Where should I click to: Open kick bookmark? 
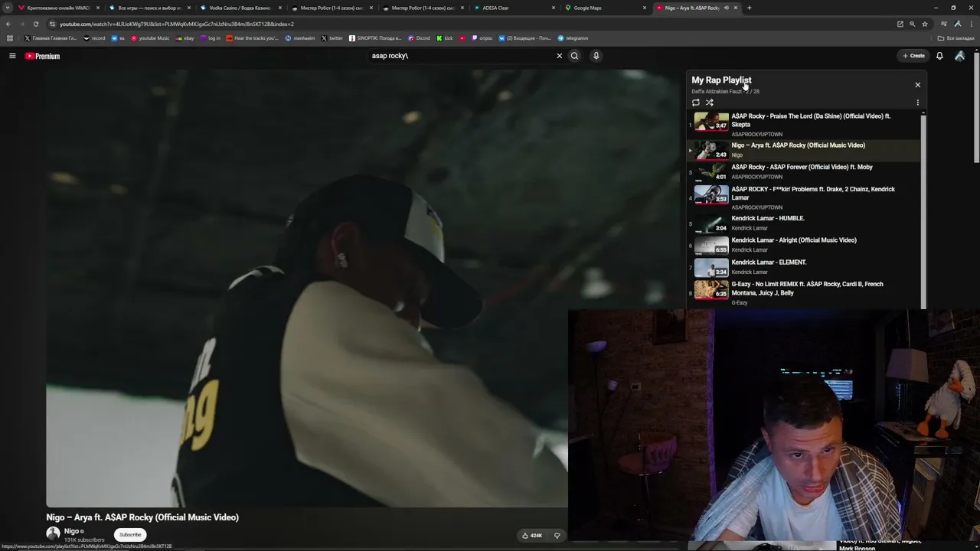tap(445, 38)
